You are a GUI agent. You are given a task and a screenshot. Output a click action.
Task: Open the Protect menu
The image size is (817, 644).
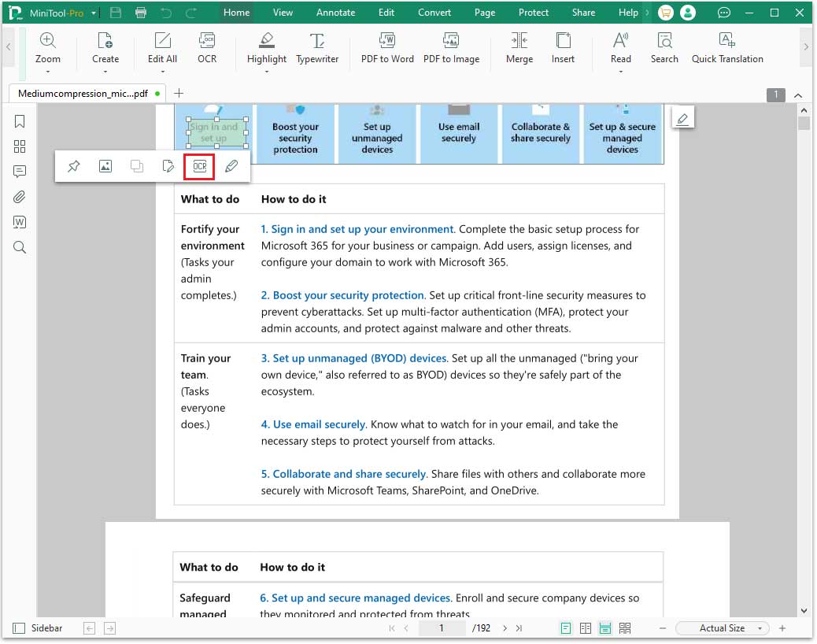534,12
